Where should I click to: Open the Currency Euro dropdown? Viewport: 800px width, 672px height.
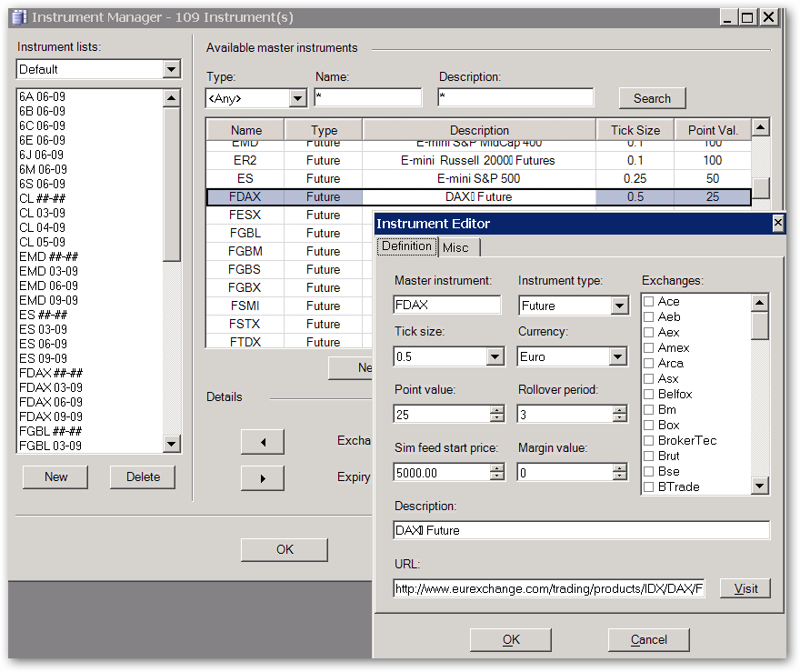point(620,357)
